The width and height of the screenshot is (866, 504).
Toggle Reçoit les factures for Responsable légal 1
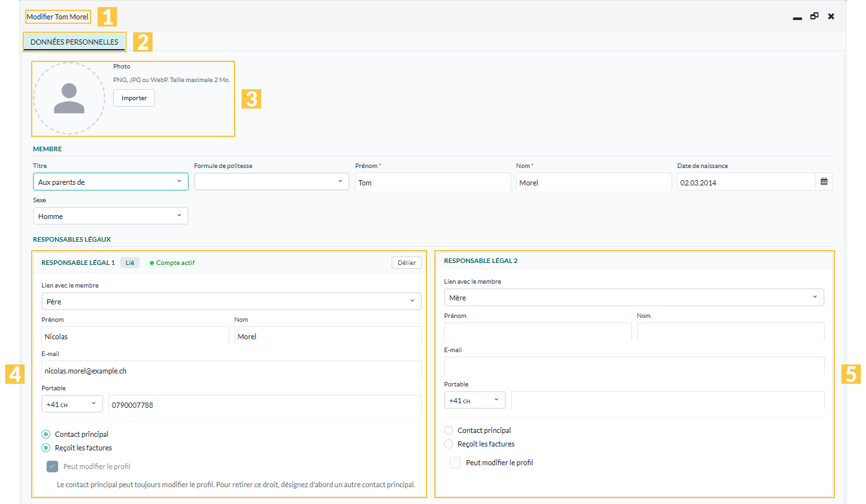click(46, 448)
